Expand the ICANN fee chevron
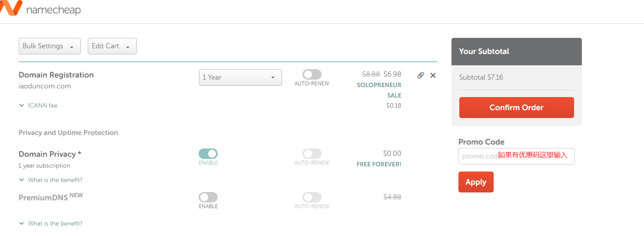The width and height of the screenshot is (644, 236). point(22,105)
